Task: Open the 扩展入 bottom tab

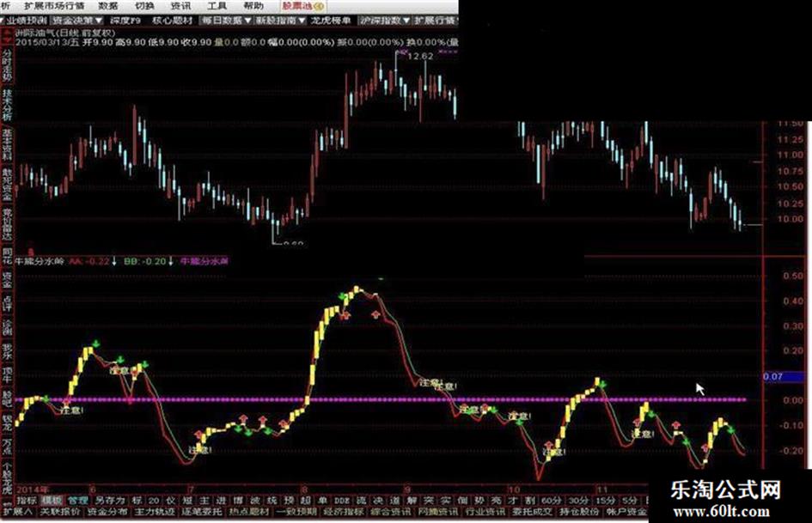Action: [17, 512]
